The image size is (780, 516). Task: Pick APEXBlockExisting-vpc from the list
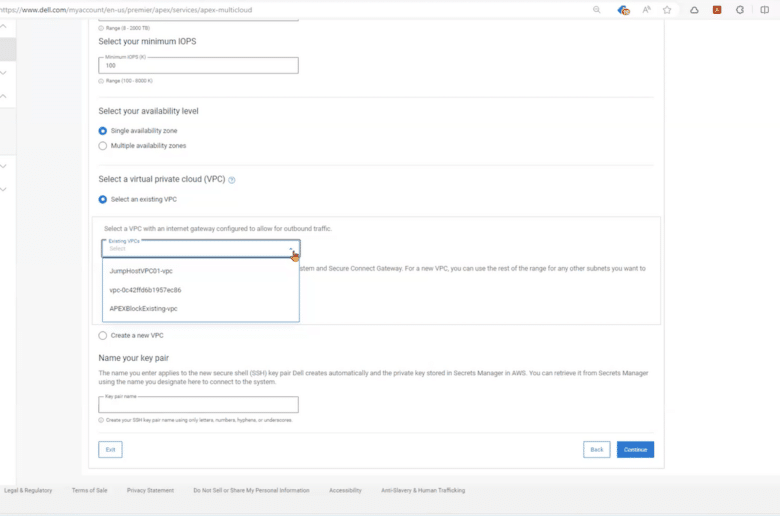pyautogui.click(x=200, y=309)
